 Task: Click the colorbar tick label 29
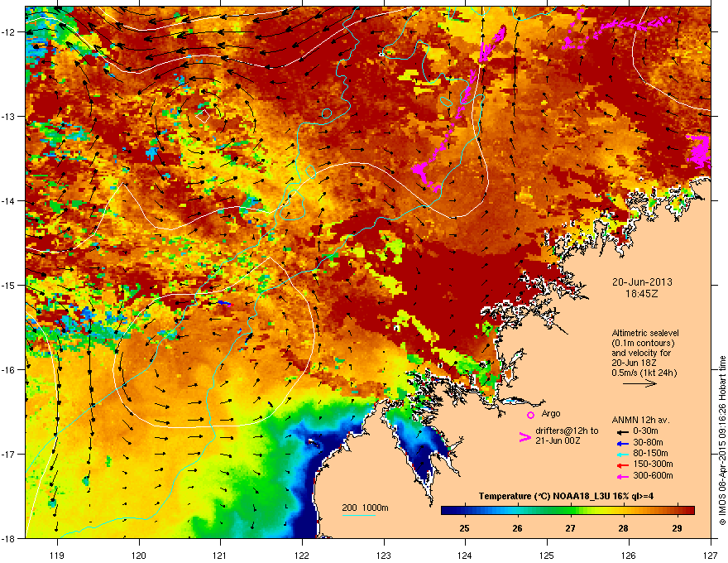[x=677, y=528]
